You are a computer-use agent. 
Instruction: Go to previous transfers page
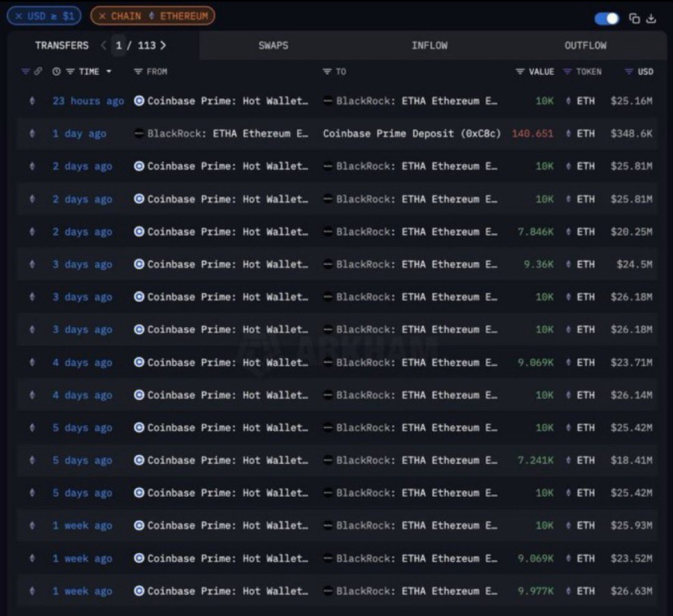103,46
